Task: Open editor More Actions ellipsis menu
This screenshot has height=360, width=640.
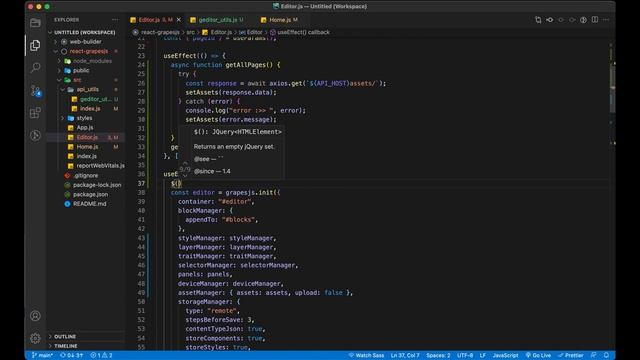Action: click(606, 20)
